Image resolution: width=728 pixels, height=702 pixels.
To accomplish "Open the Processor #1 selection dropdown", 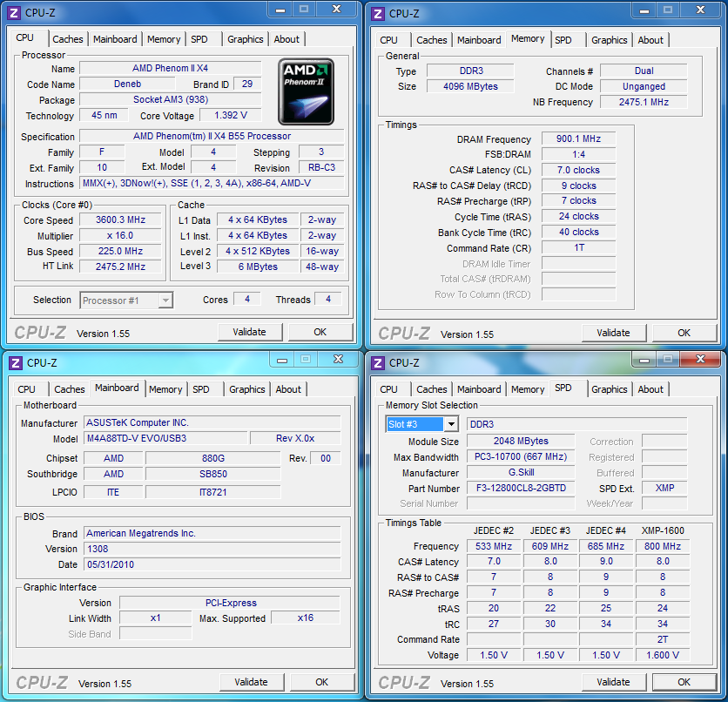I will pyautogui.click(x=165, y=300).
